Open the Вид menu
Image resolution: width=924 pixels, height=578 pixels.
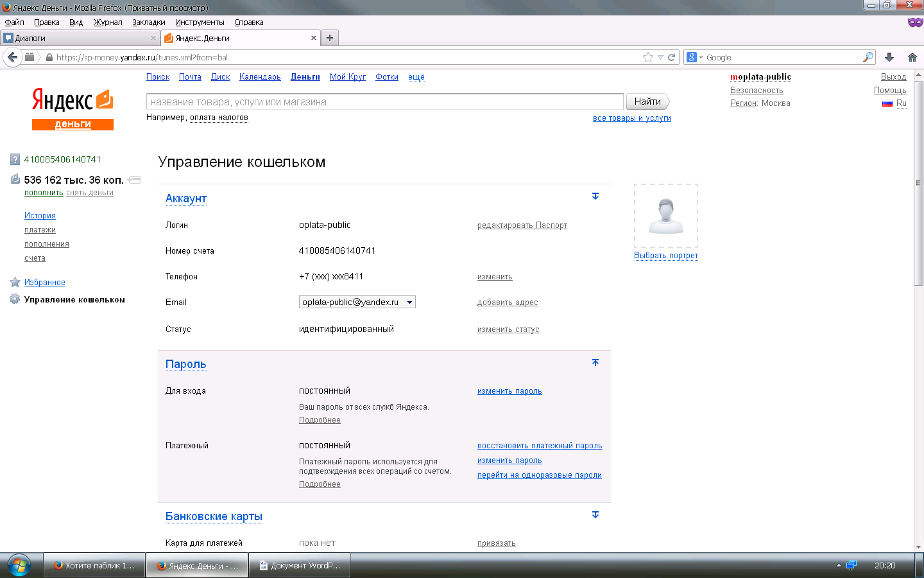[76, 22]
